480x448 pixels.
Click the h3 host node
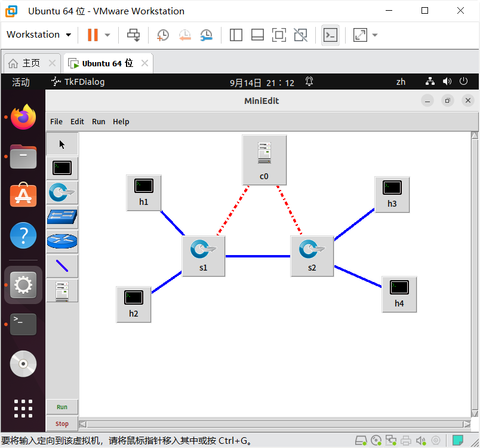[392, 195]
